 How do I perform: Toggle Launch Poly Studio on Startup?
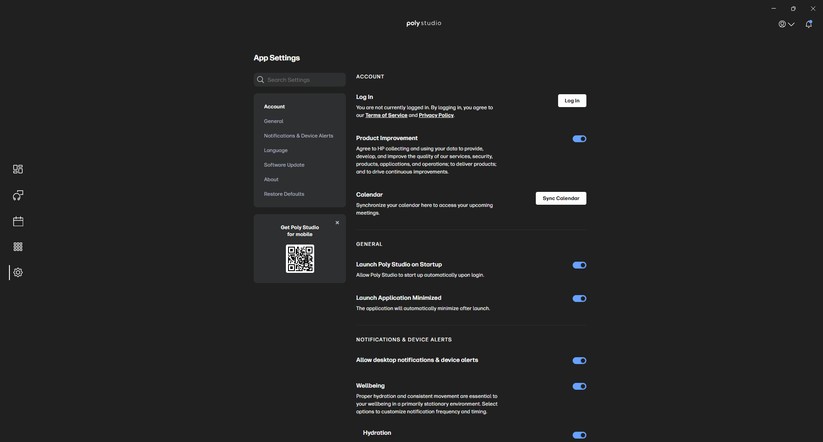[579, 265]
